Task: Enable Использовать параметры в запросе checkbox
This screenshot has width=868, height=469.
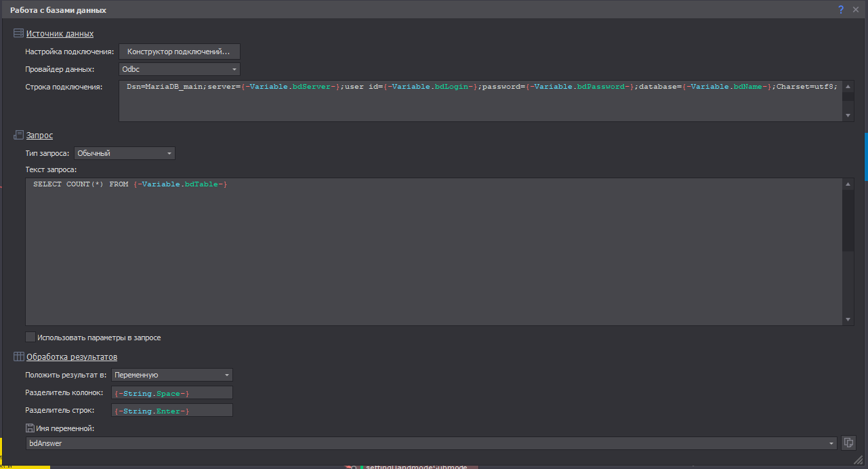Action: pyautogui.click(x=30, y=337)
